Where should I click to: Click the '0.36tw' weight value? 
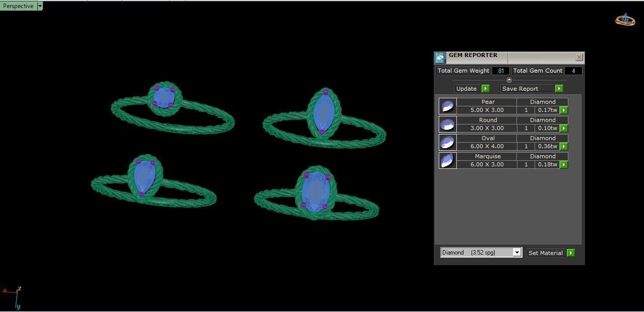coord(547,146)
